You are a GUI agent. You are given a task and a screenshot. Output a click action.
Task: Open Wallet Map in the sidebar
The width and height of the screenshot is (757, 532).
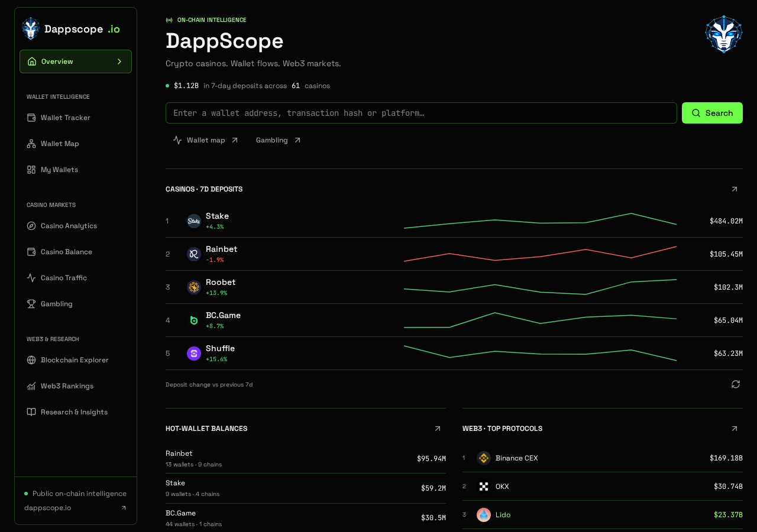[76, 144]
